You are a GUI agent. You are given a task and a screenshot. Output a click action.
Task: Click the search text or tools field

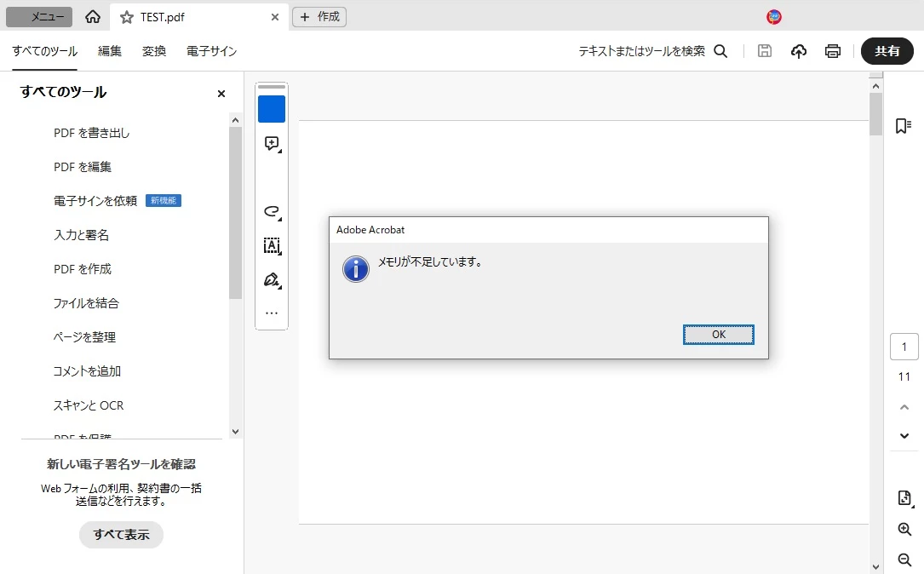point(642,51)
